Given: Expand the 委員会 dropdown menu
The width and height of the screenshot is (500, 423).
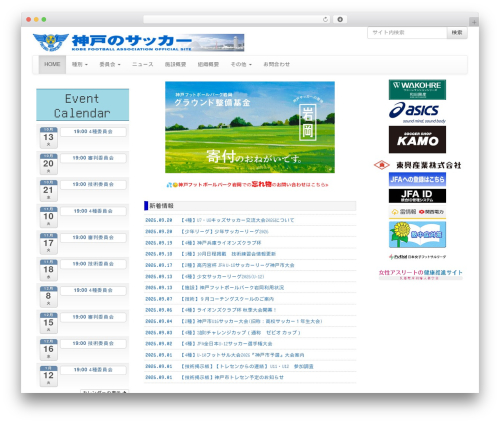Looking at the screenshot, I should [110, 64].
